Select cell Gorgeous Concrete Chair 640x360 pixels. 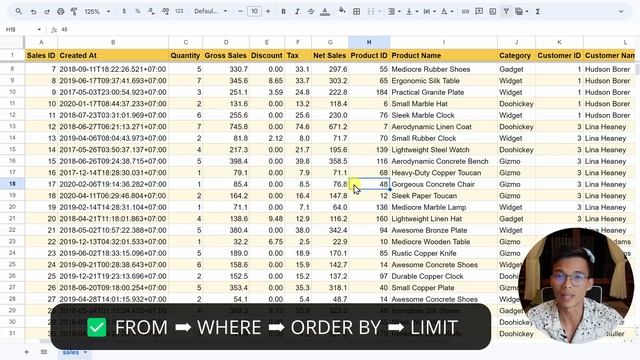pos(443,184)
